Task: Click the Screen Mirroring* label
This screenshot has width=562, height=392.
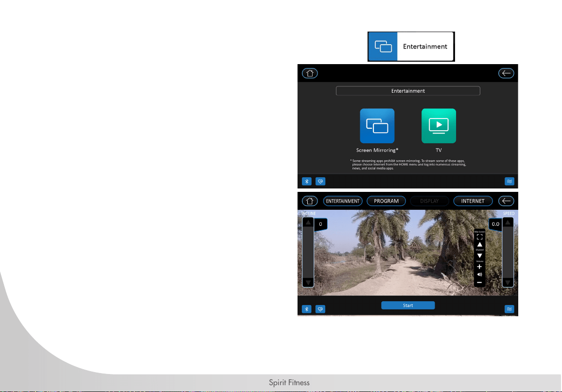Action: pyautogui.click(x=377, y=151)
